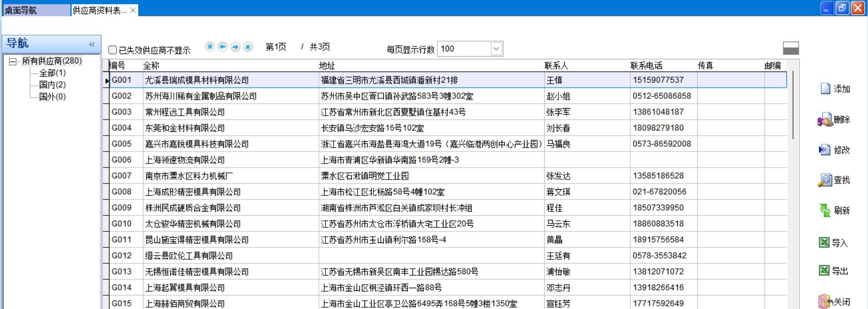
Task: Click the 刷新 (Refresh) icon
Action: click(x=825, y=210)
